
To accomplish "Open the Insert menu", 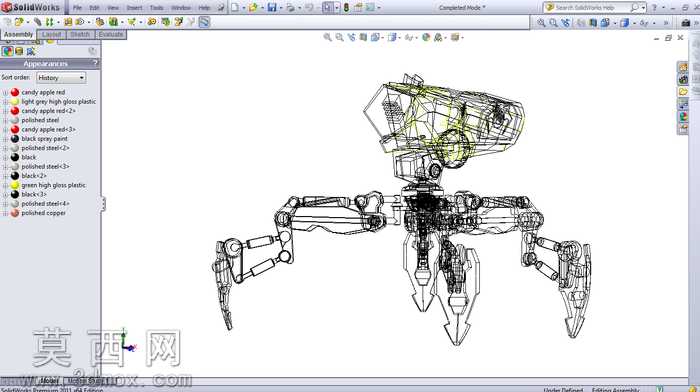I will pyautogui.click(x=134, y=8).
